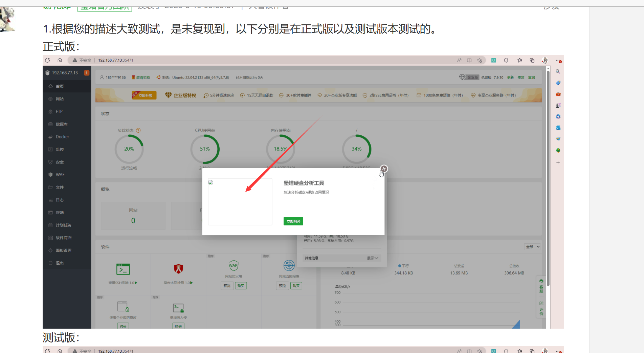The height and width of the screenshot is (353, 644).
Task: Click the chess games icon in the Edge sidebar
Action: 558,105
